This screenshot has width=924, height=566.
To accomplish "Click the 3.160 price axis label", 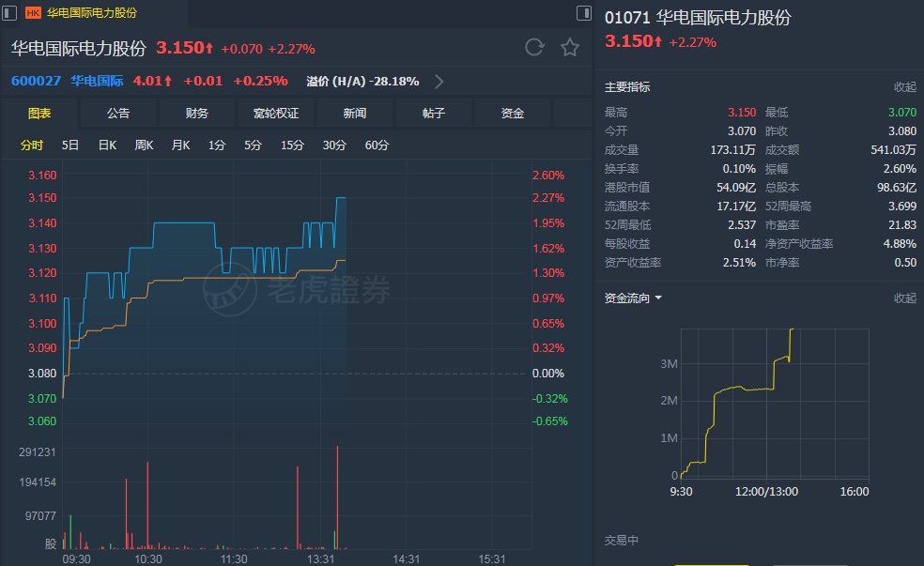I will click(42, 175).
